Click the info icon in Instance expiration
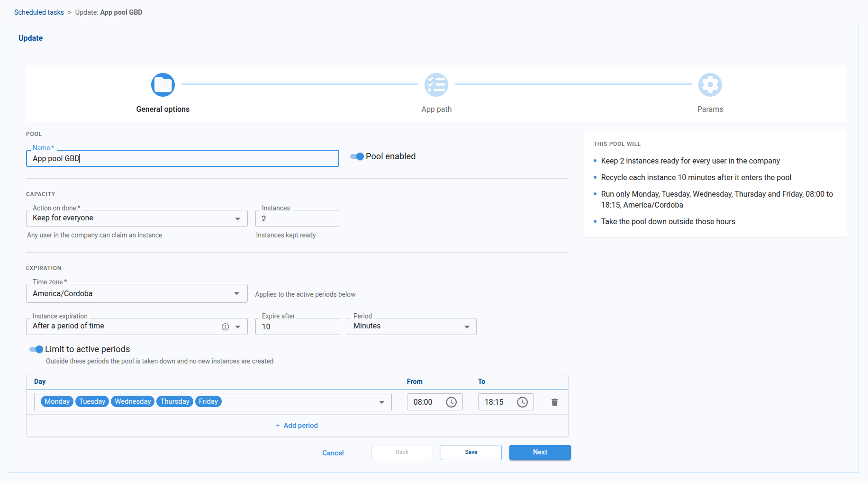Image resolution: width=868 pixels, height=481 pixels. 226,327
